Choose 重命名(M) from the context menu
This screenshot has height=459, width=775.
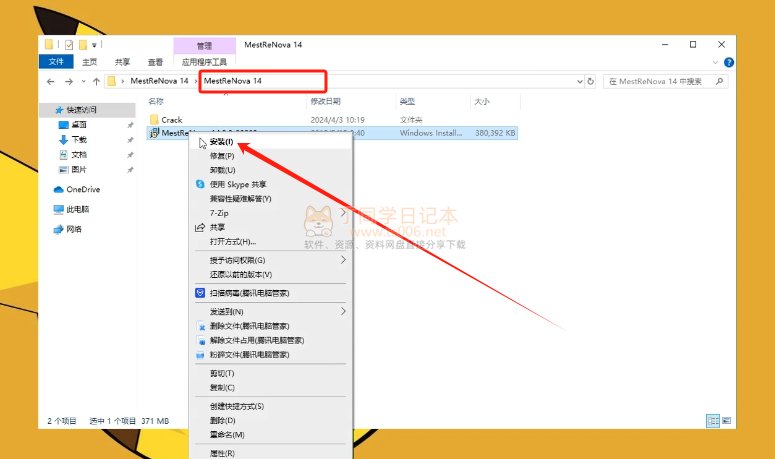tap(271, 435)
